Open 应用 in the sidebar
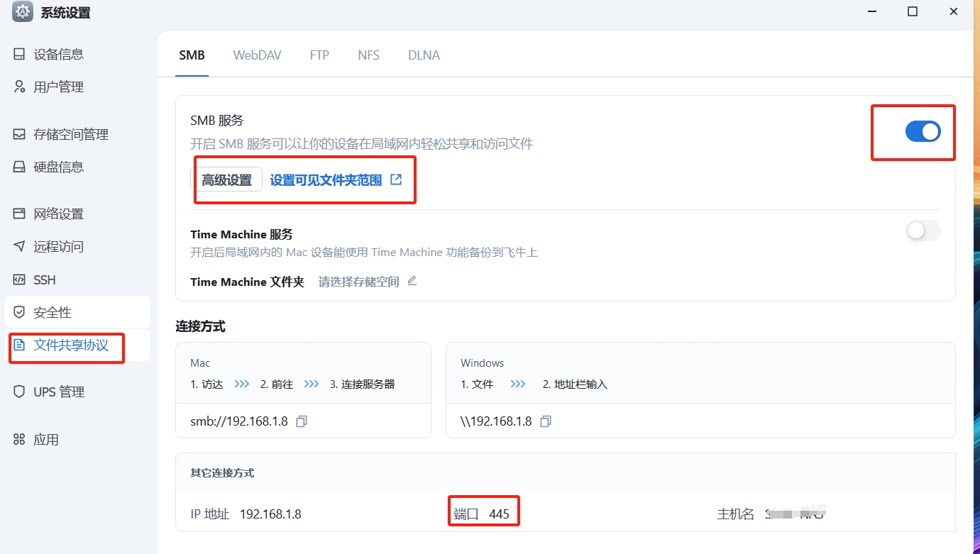This screenshot has height=554, width=980. [77, 440]
